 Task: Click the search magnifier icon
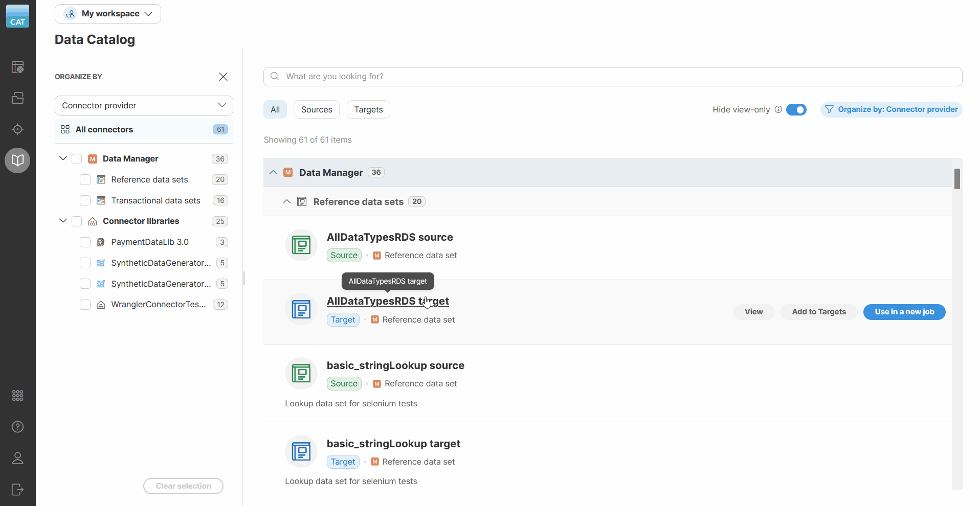(275, 76)
